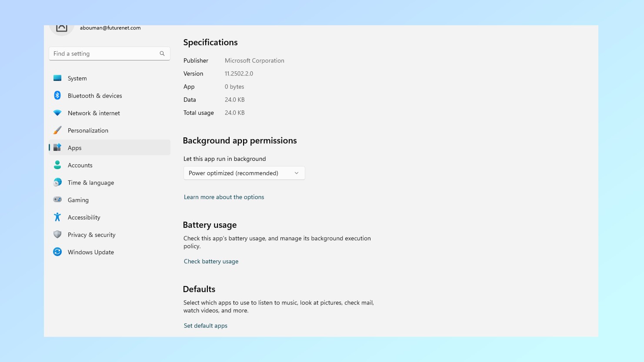Select the Accounts person icon
644x362 pixels.
click(57, 165)
